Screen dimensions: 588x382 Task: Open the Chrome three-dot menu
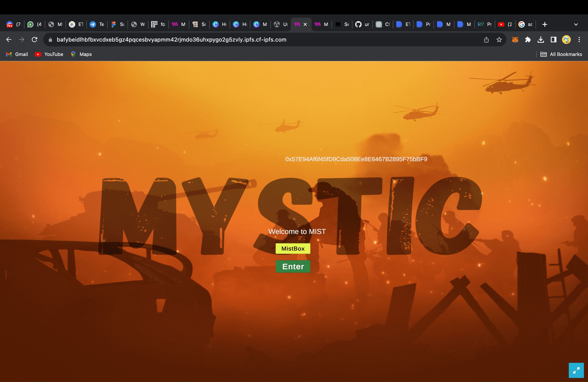pos(579,40)
